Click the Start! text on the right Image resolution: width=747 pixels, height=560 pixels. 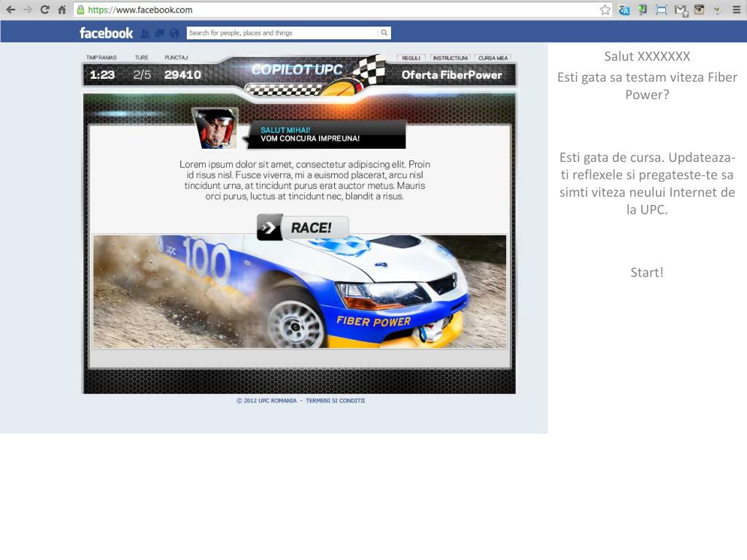tap(646, 273)
